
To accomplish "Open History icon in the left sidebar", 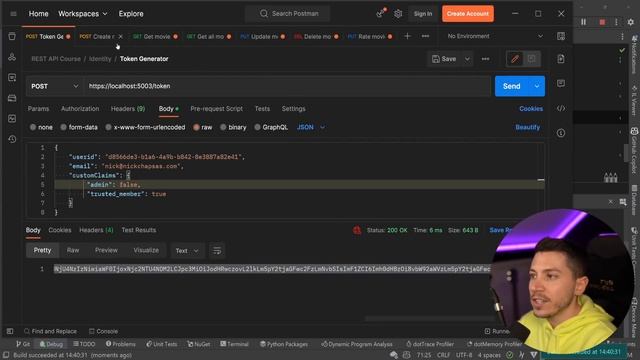I will (x=12, y=139).
